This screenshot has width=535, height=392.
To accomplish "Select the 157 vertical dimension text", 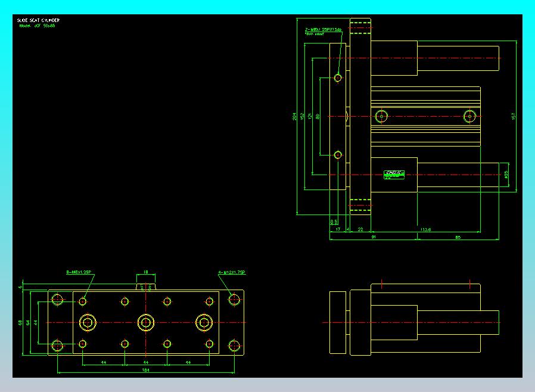I will pos(513,116).
